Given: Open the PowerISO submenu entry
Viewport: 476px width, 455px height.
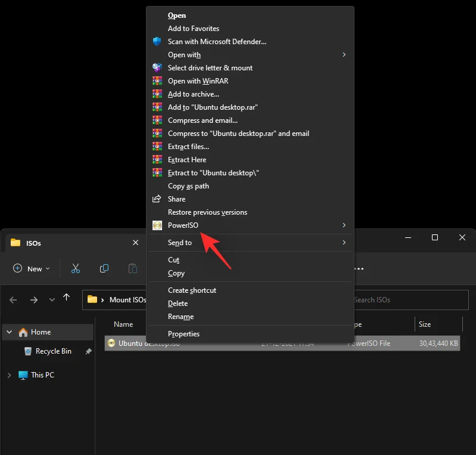Looking at the screenshot, I should click(250, 225).
